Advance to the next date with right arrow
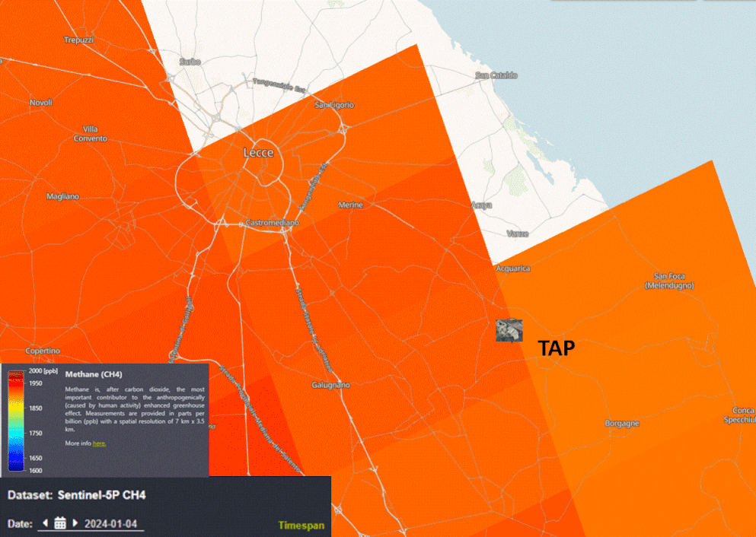This screenshot has width=756, height=537. pos(75,523)
